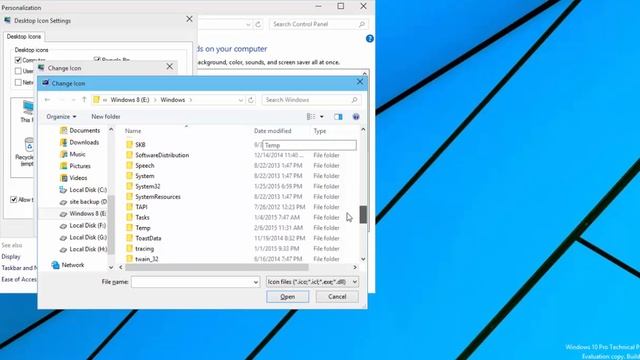
Task: Click the System32 folder icon
Action: pos(129,186)
